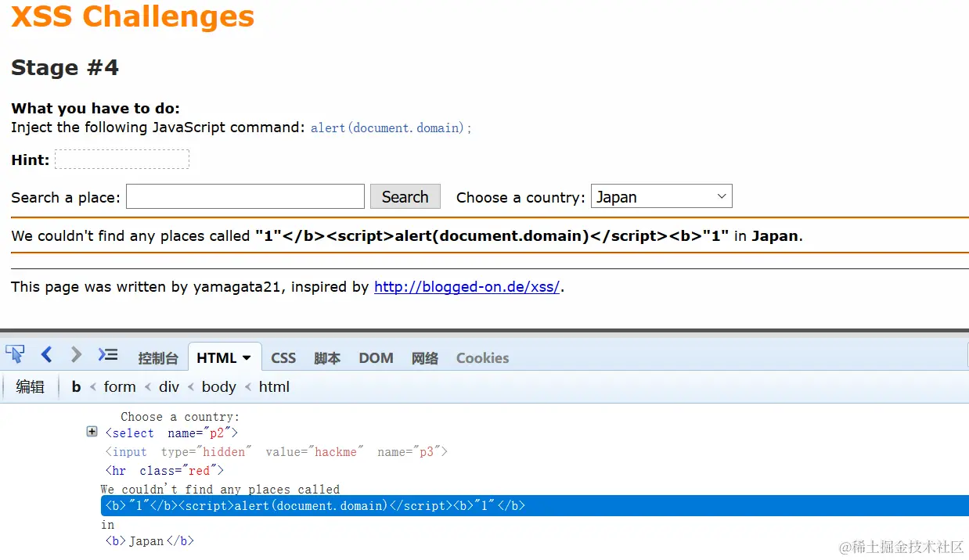The width and height of the screenshot is (969, 560).
Task: Click the 'Choose a country:' text in HTML panel
Action: pos(180,417)
